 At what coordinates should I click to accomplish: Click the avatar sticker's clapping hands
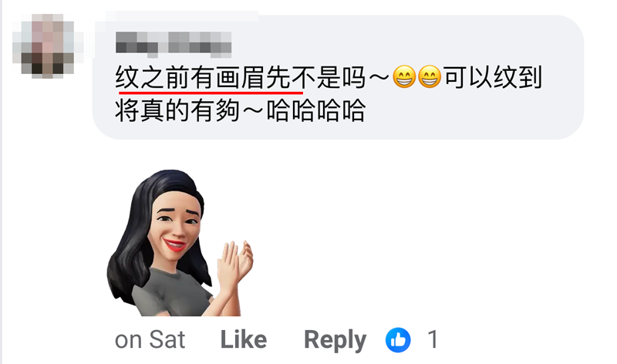[x=235, y=262]
